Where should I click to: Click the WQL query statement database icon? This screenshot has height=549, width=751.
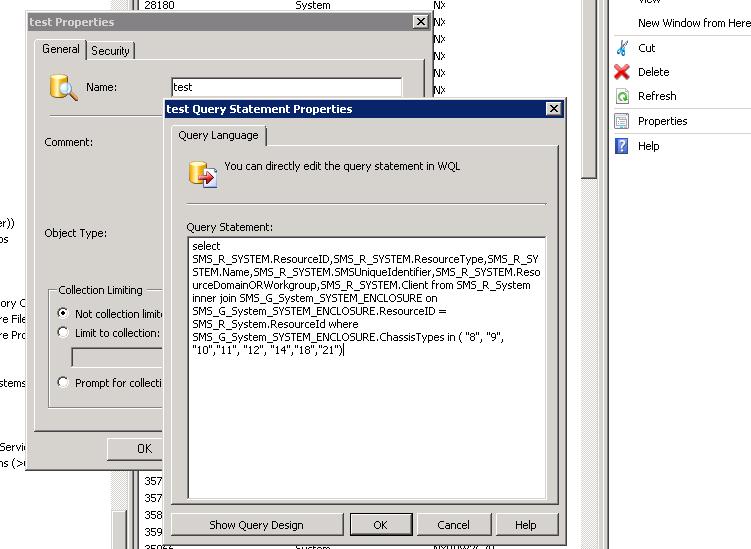(203, 173)
